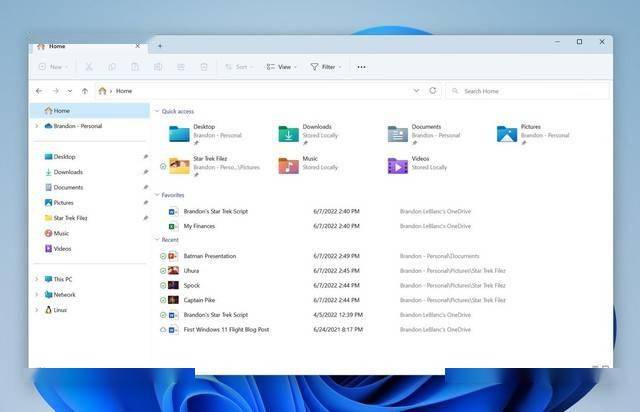Image resolution: width=640 pixels, height=412 pixels.
Task: Go up one folder level
Action: (x=85, y=91)
